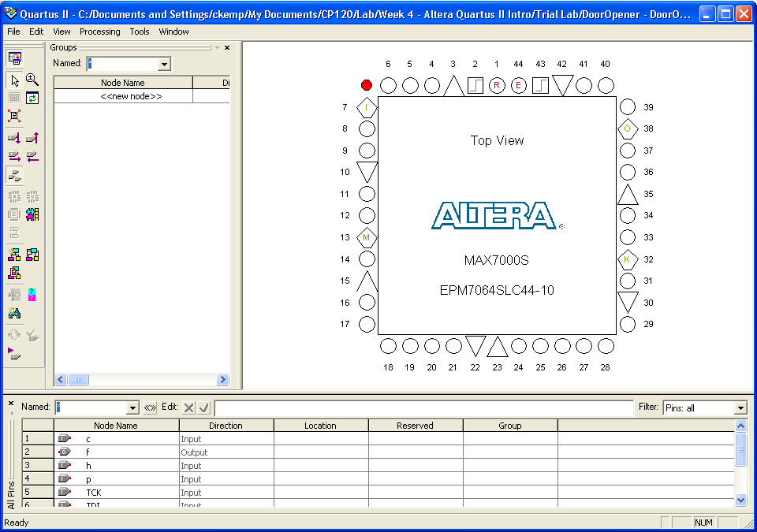Click the Location column header

click(x=321, y=426)
